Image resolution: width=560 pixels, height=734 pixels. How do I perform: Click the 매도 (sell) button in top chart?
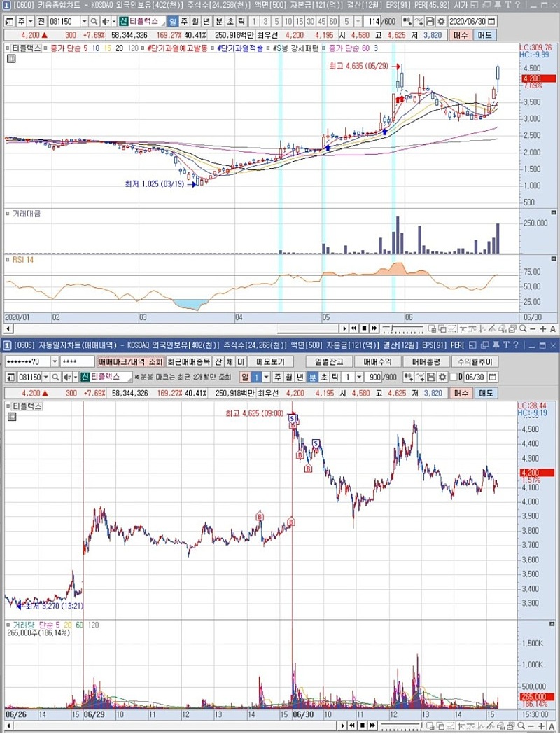coord(485,35)
